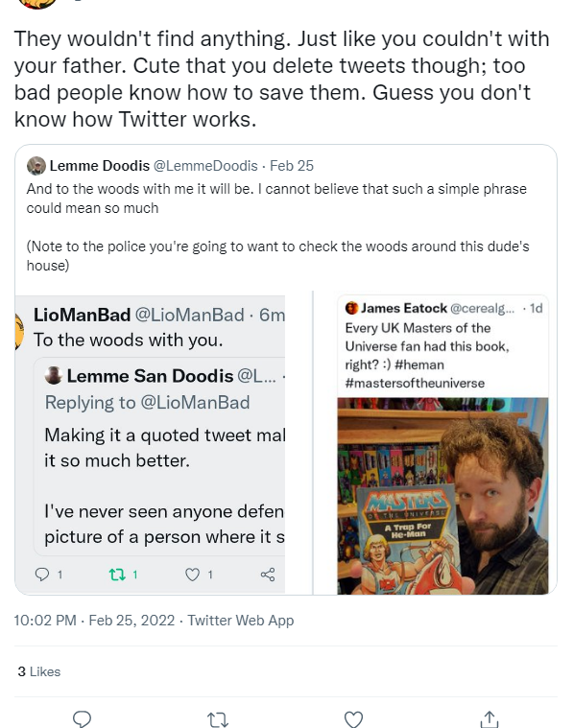The image size is (573, 728).
Task: Open James Eatock's small avatar
Action: [351, 308]
